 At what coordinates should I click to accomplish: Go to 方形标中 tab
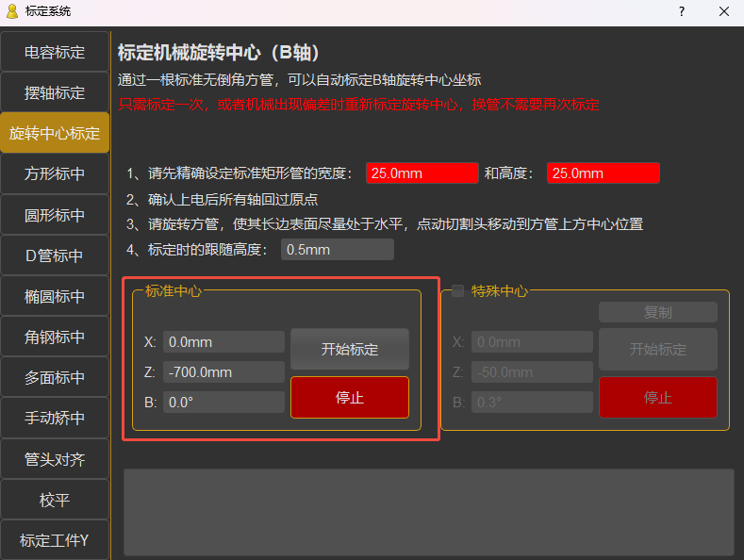click(55, 173)
